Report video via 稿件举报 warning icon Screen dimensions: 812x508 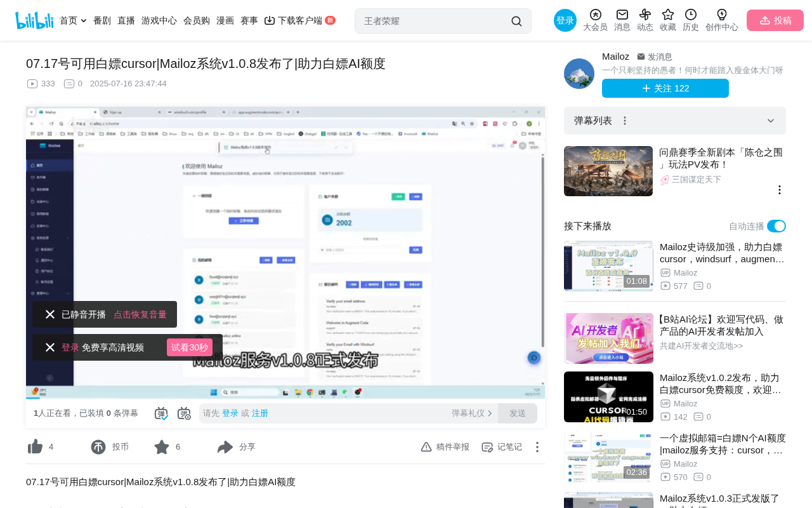click(426, 447)
